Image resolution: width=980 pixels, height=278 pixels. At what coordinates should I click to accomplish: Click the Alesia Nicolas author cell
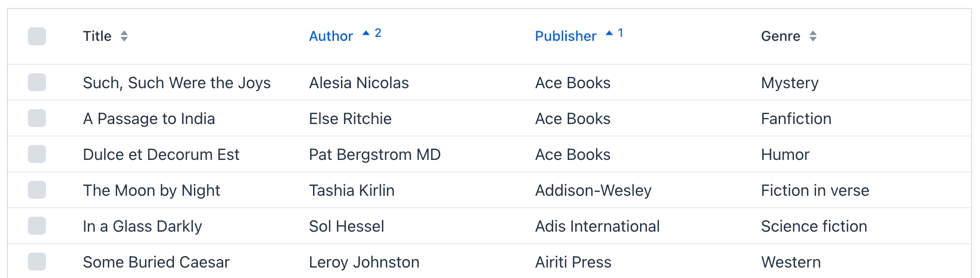(x=359, y=83)
